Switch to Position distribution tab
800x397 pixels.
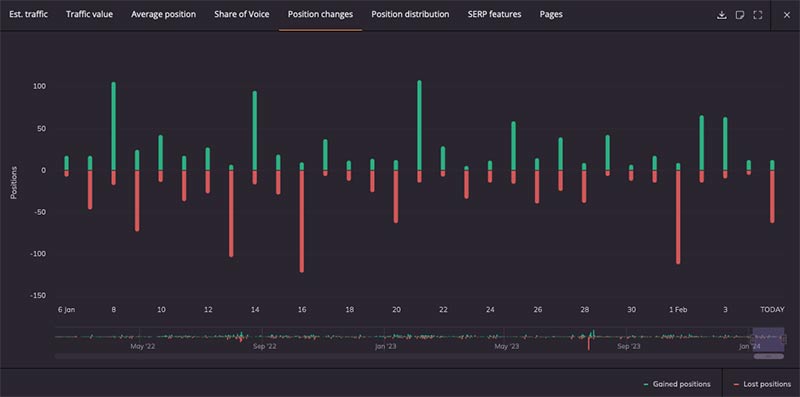[x=410, y=14]
